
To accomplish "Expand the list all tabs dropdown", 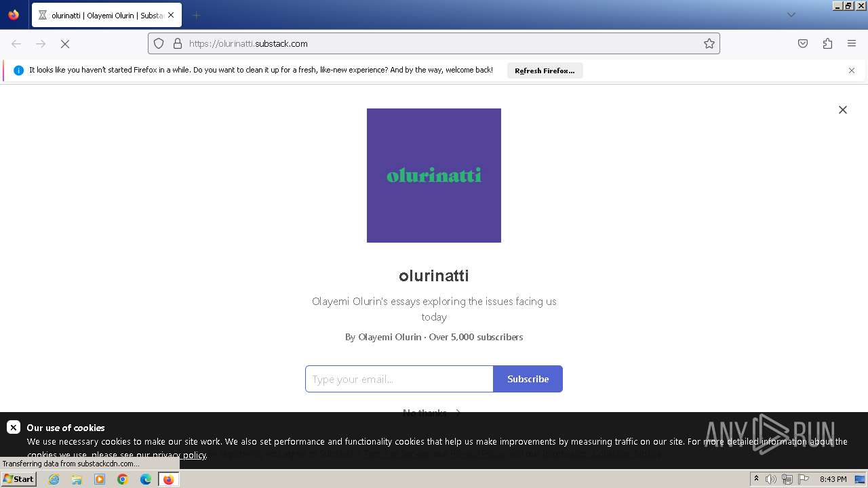I will click(791, 15).
